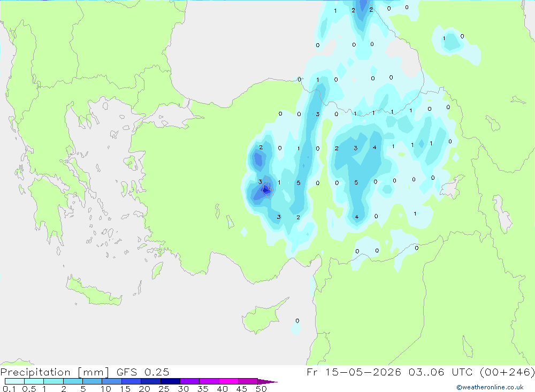Click the above-50 arrow tip of the legend

[x=267, y=381]
